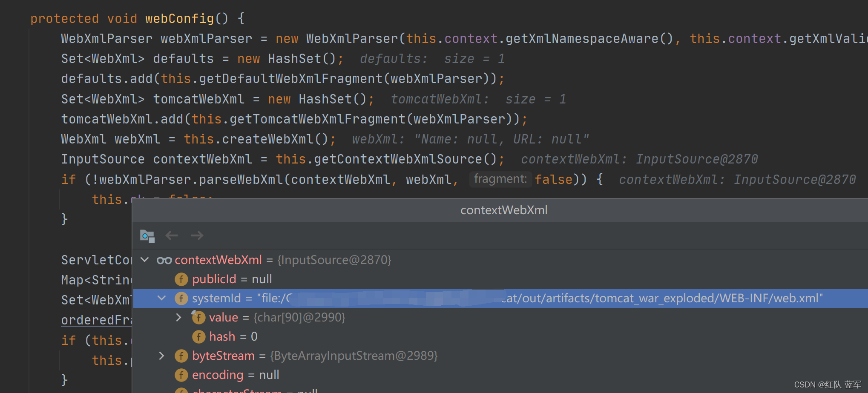
Task: Click the getXmlNamespaceAware method call
Action: tap(582, 39)
